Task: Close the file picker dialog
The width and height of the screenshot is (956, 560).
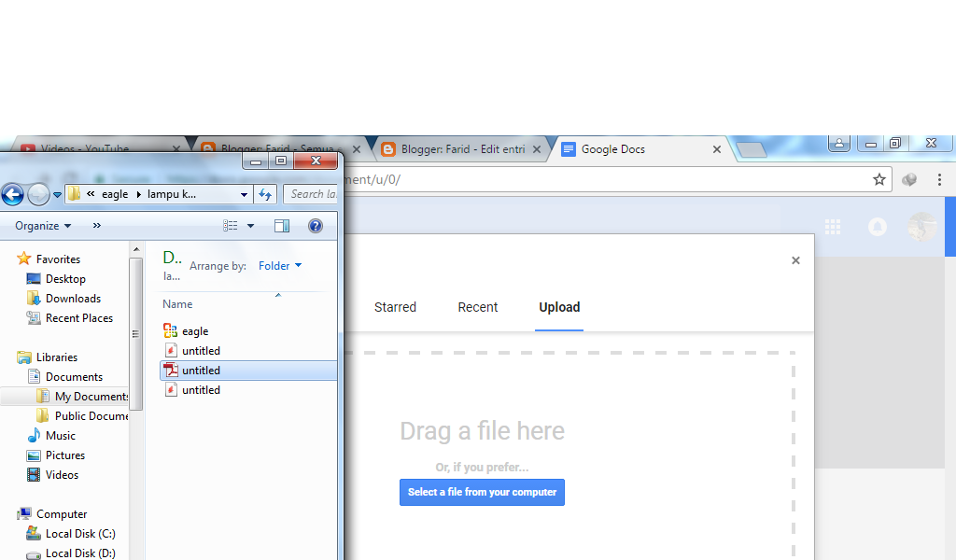Action: 795,260
